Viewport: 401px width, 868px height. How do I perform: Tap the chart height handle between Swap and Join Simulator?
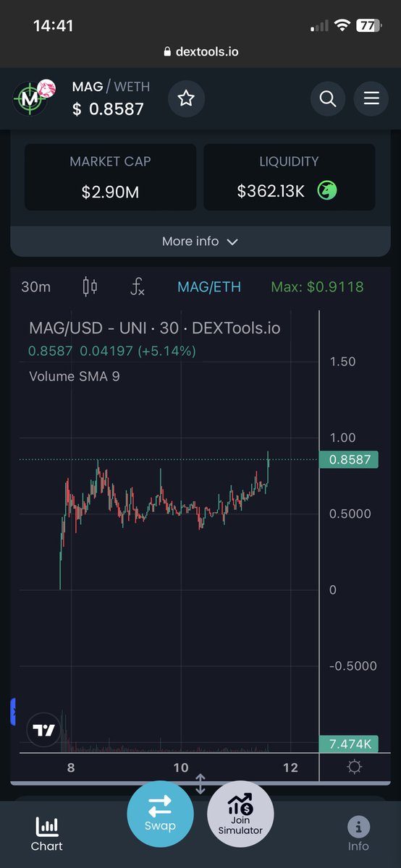(200, 783)
